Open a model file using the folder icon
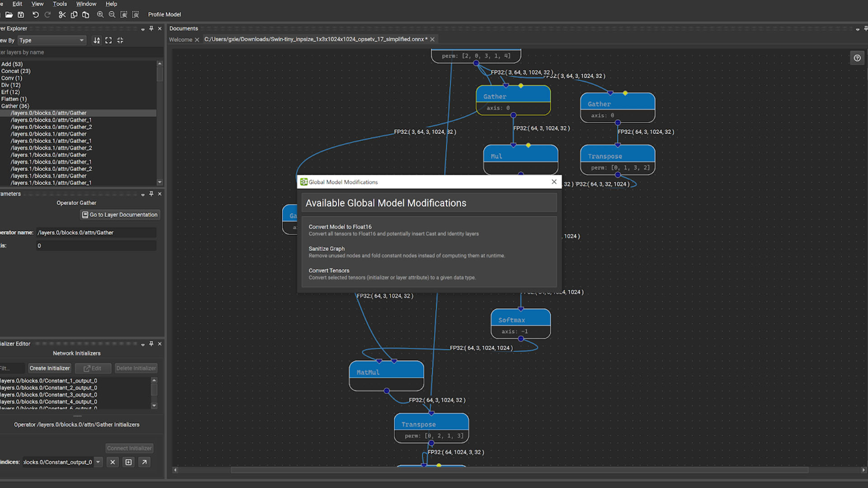The width and height of the screenshot is (868, 488). click(x=9, y=14)
